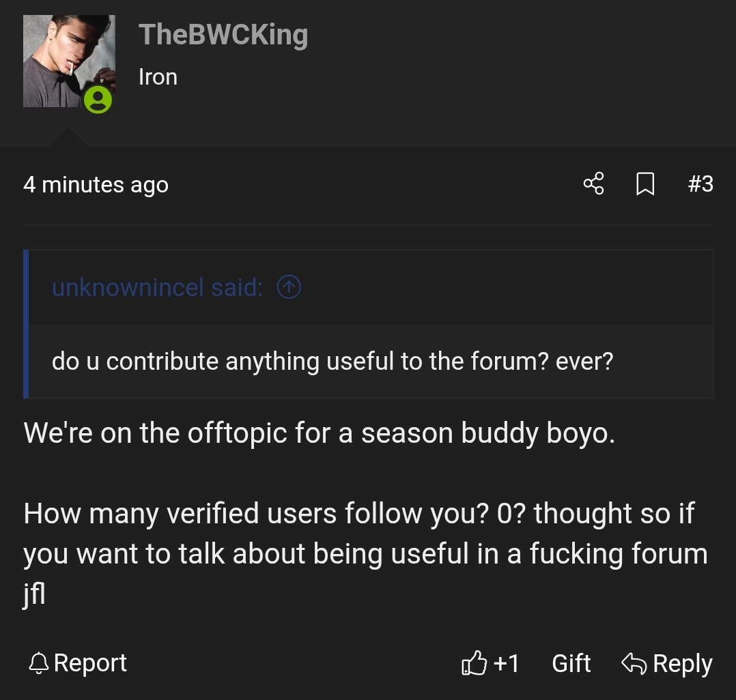Click the Report text label
Screen dimensions: 736x700
point(90,663)
